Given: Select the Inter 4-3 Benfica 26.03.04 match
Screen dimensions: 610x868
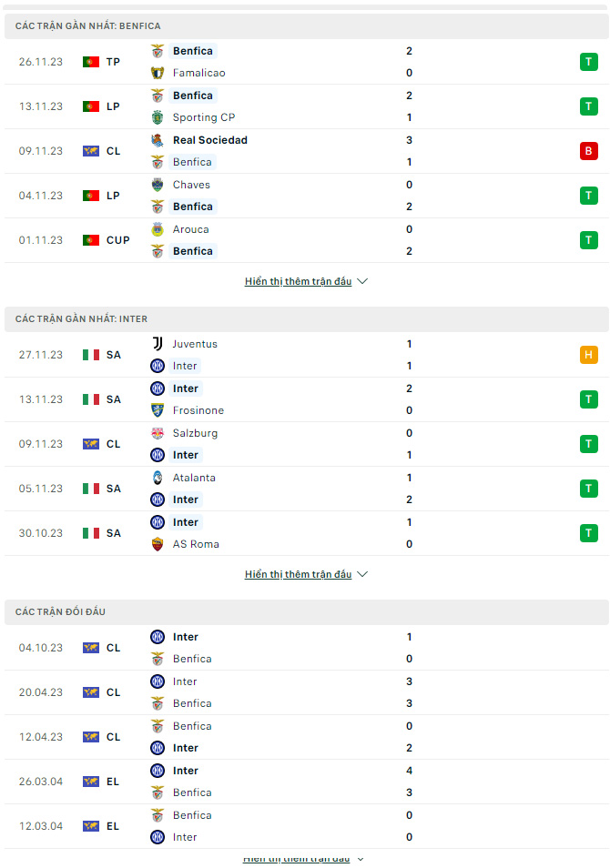Looking at the screenshot, I should [307, 782].
